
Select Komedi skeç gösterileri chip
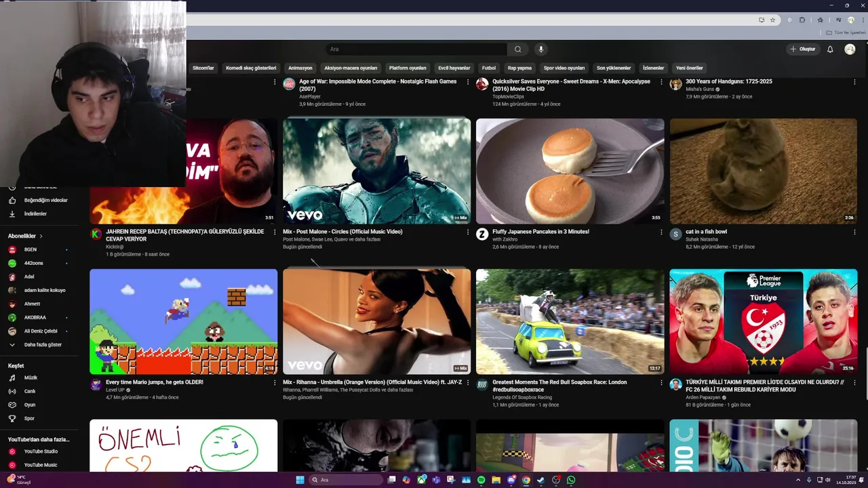251,68
